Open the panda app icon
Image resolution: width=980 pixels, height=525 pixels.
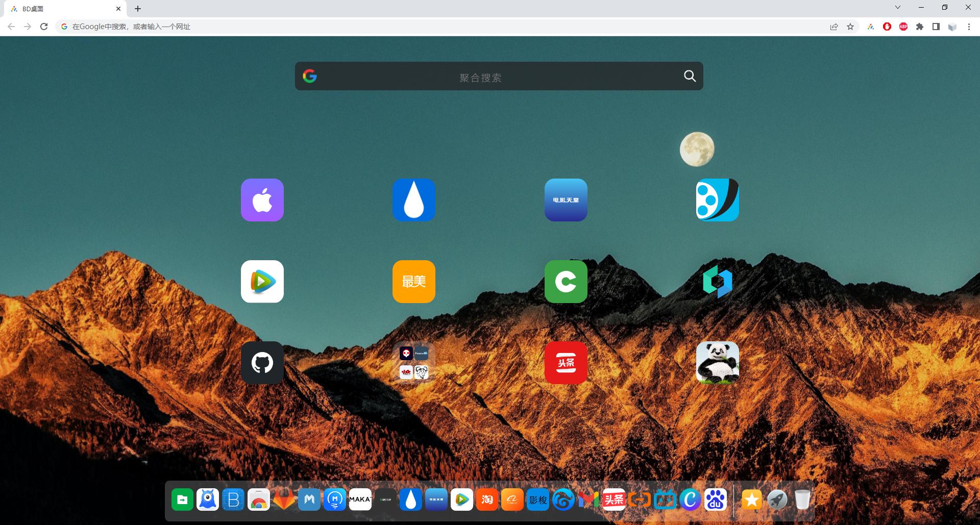tap(718, 363)
